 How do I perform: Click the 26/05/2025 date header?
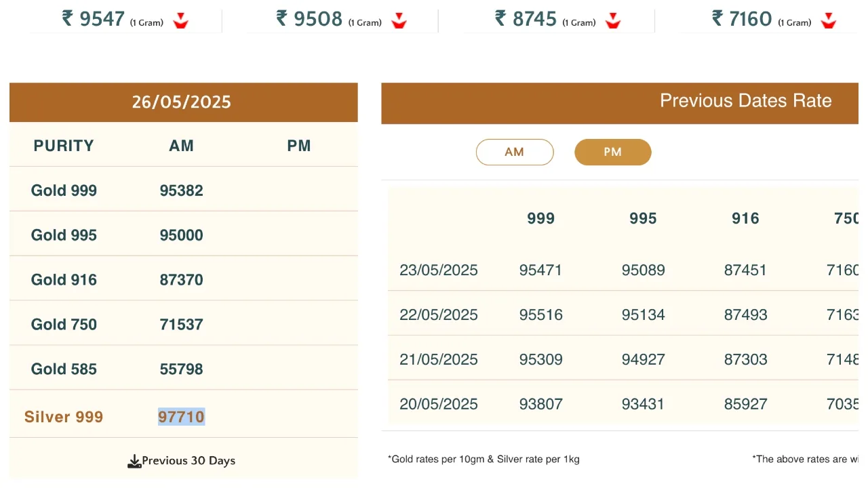(x=182, y=102)
